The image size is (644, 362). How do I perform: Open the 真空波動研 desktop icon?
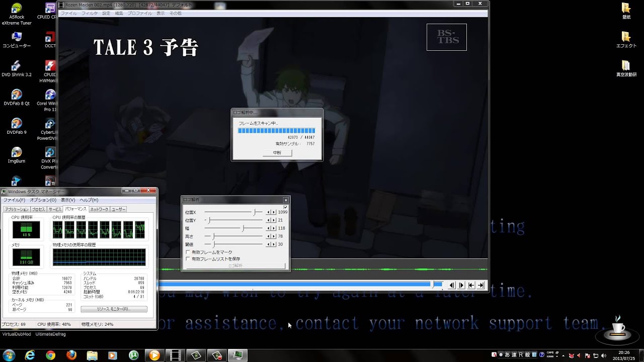click(626, 69)
